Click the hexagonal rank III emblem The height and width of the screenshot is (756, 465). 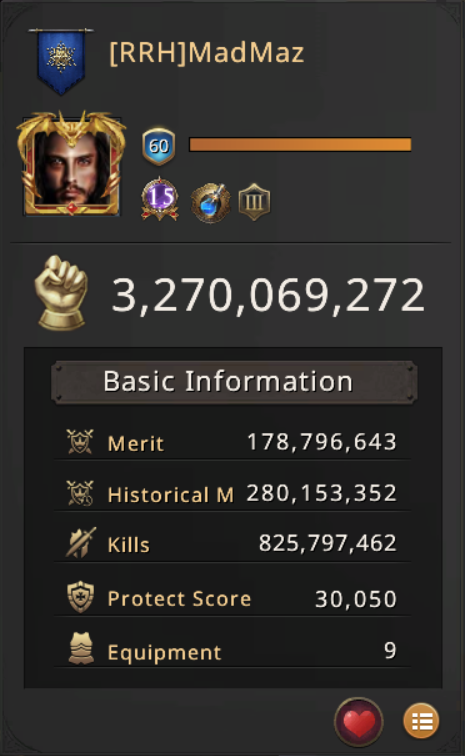tap(254, 202)
